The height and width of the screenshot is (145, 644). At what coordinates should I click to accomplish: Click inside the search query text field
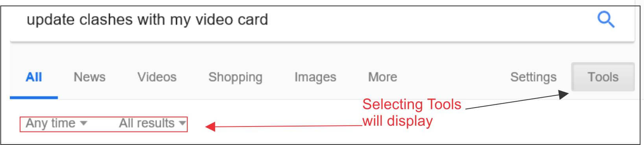(307, 20)
